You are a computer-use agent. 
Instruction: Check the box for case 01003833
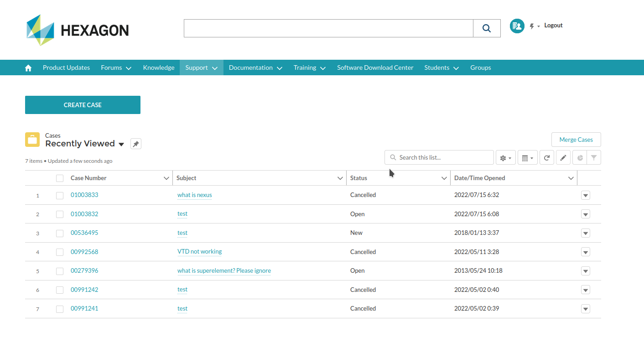pyautogui.click(x=60, y=195)
